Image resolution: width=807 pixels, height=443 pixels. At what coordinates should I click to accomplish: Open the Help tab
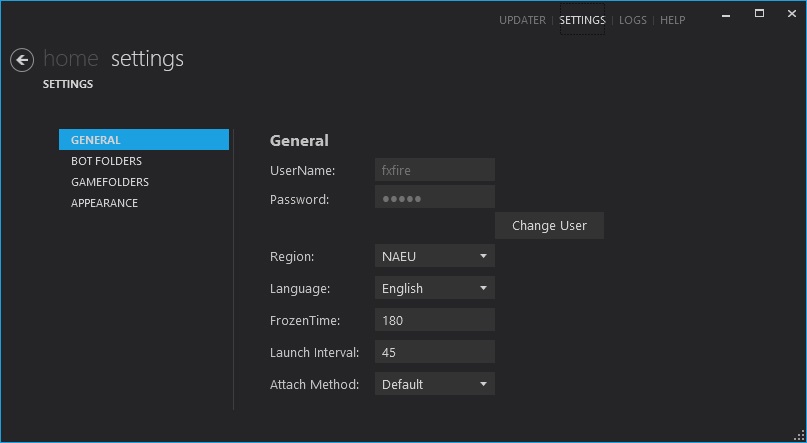[x=672, y=20]
